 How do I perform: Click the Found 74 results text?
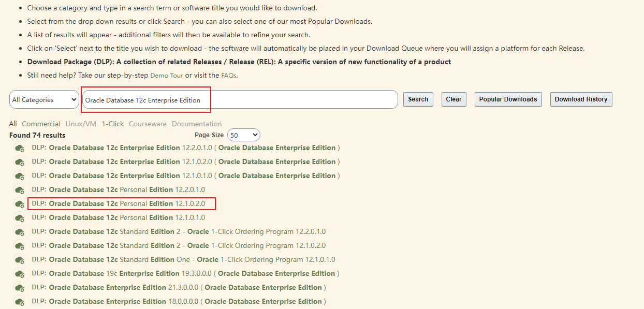point(37,136)
